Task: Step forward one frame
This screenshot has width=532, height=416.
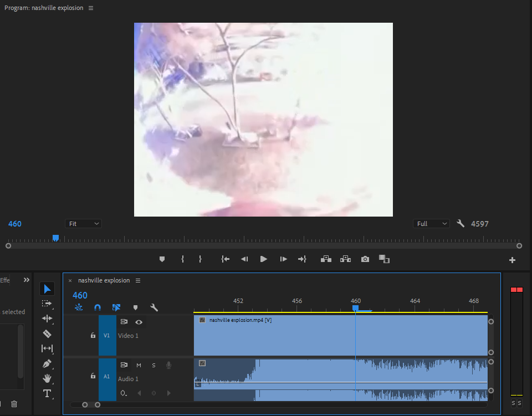Action: click(x=283, y=259)
